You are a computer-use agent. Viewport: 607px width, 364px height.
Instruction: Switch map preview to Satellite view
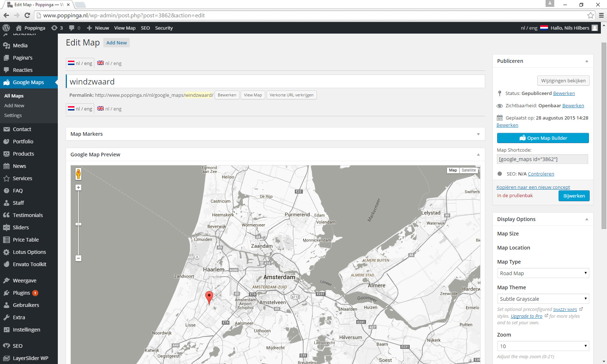pos(469,170)
